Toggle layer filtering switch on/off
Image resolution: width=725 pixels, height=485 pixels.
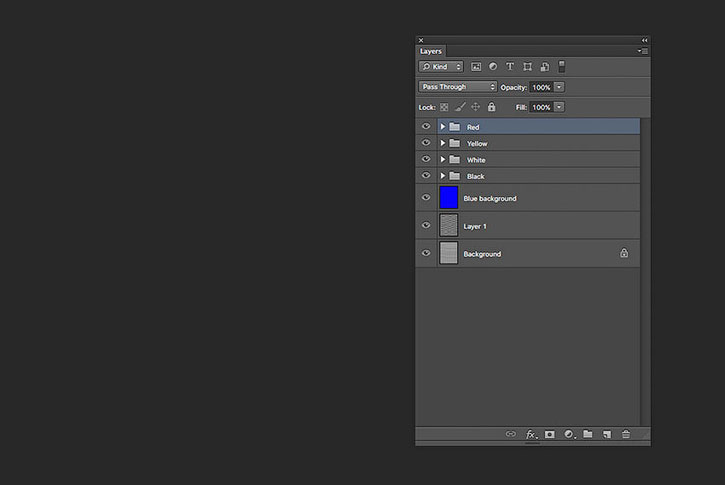(x=562, y=67)
